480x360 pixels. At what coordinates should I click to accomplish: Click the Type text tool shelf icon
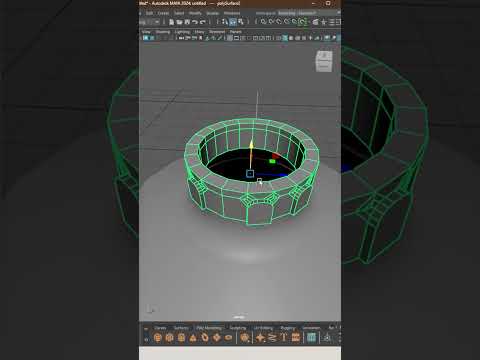(x=284, y=338)
